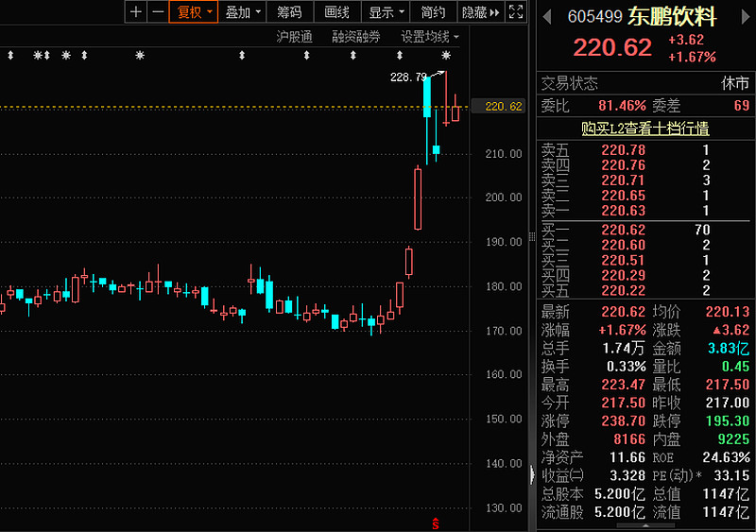
Task: Click the 买二 price 220.60
Action: [x=623, y=245]
